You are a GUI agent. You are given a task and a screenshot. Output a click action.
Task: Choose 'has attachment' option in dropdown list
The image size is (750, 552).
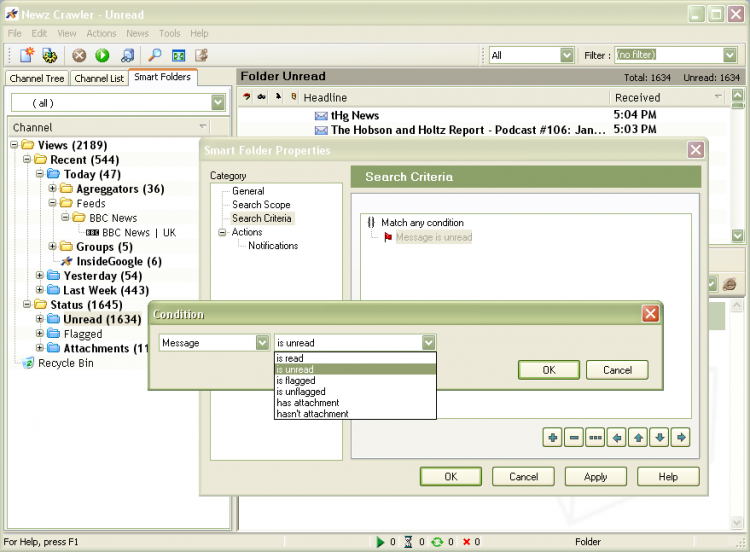pos(310,403)
